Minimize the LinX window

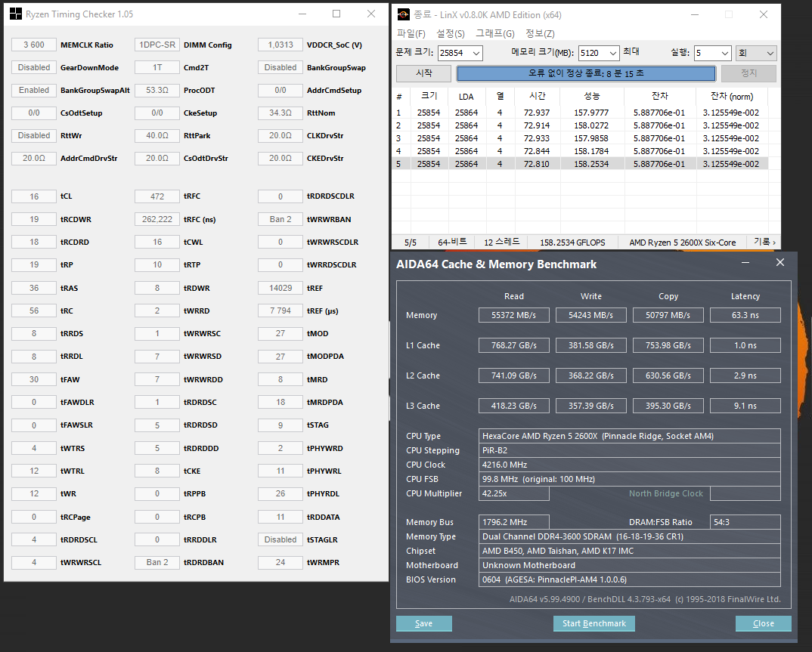point(695,14)
